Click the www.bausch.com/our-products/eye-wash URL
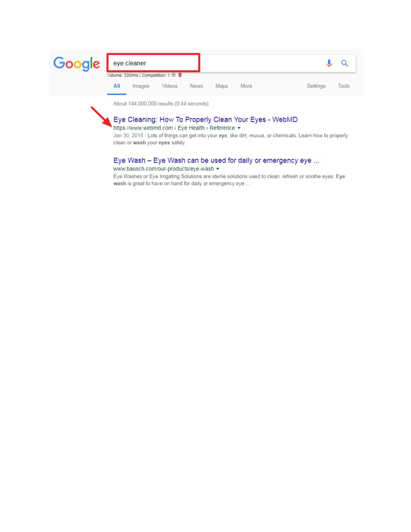Viewport: 411px width, 532px height. tap(164, 169)
